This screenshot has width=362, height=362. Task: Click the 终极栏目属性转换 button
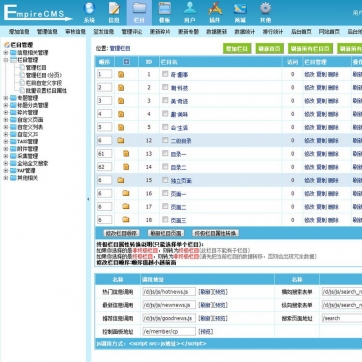point(216,233)
